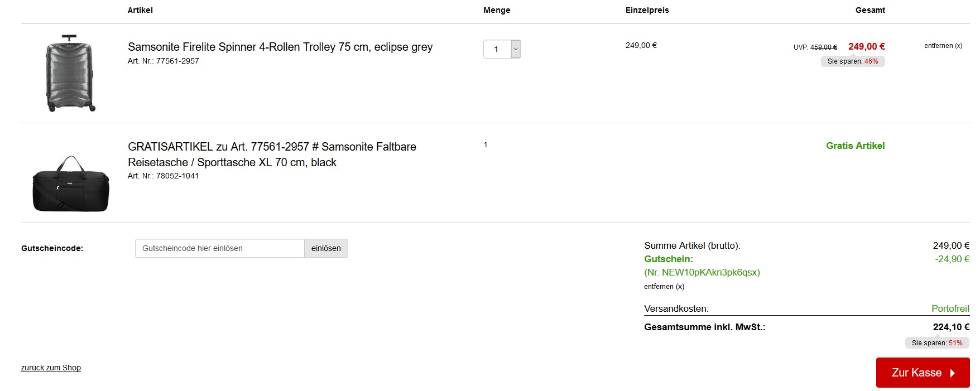
Task: Click the "Artikel" column header
Action: (x=140, y=10)
